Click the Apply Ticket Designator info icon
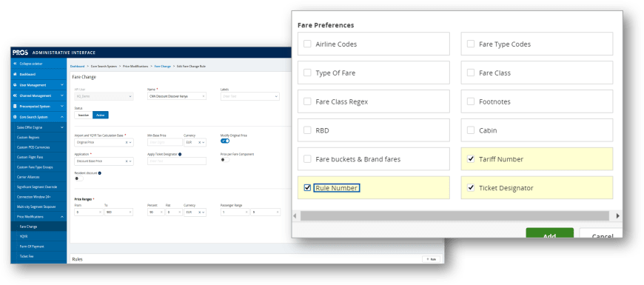This screenshot has width=644, height=285. coord(181,155)
